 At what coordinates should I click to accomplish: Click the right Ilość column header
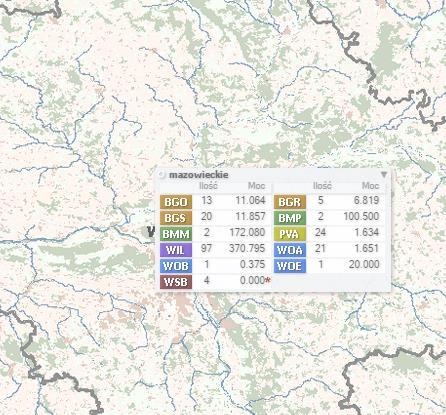tap(322, 186)
